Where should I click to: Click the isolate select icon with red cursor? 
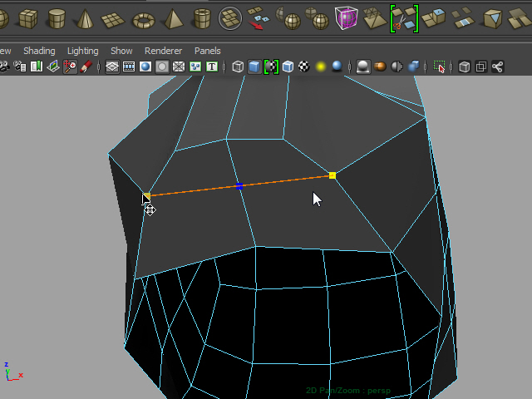point(440,66)
